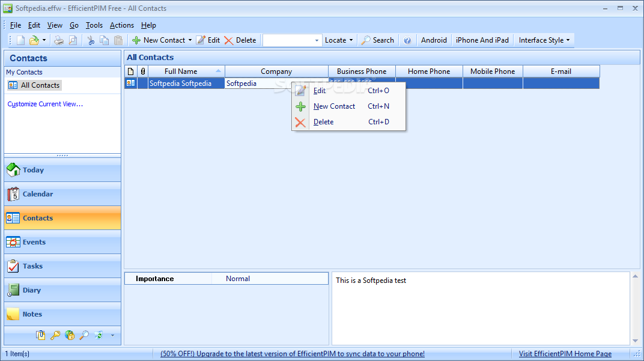Open the Go menu
644x361 pixels.
[x=74, y=25]
